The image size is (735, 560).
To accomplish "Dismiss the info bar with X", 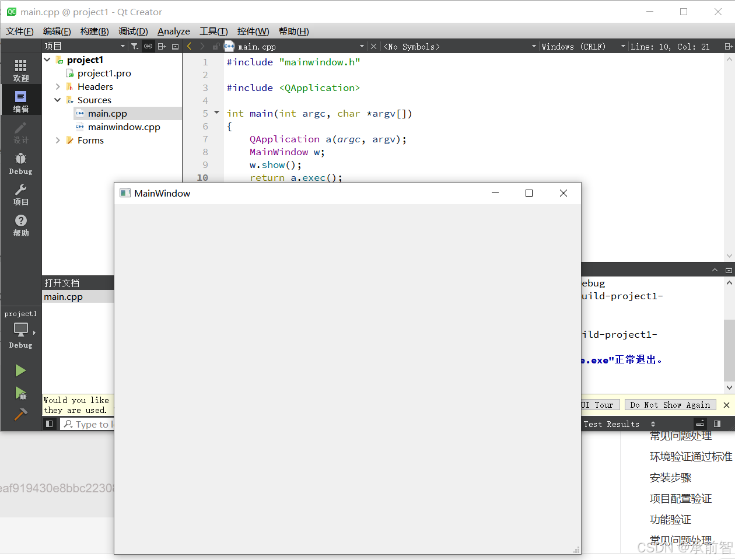I will (726, 405).
